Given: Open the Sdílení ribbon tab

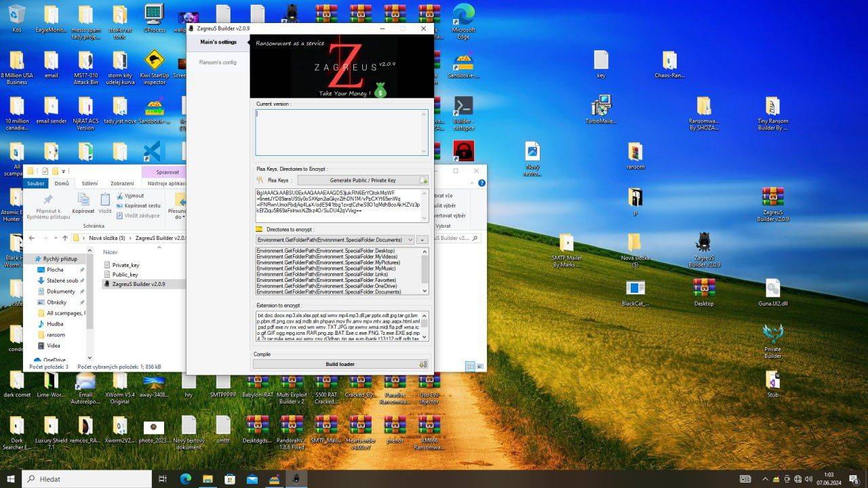Looking at the screenshot, I should 90,183.
